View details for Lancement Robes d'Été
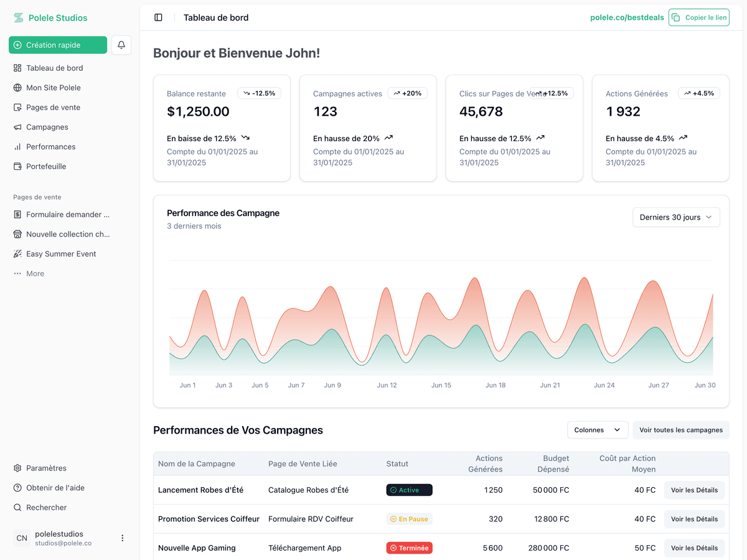Screen dimensions: 747x560 (x=694, y=490)
